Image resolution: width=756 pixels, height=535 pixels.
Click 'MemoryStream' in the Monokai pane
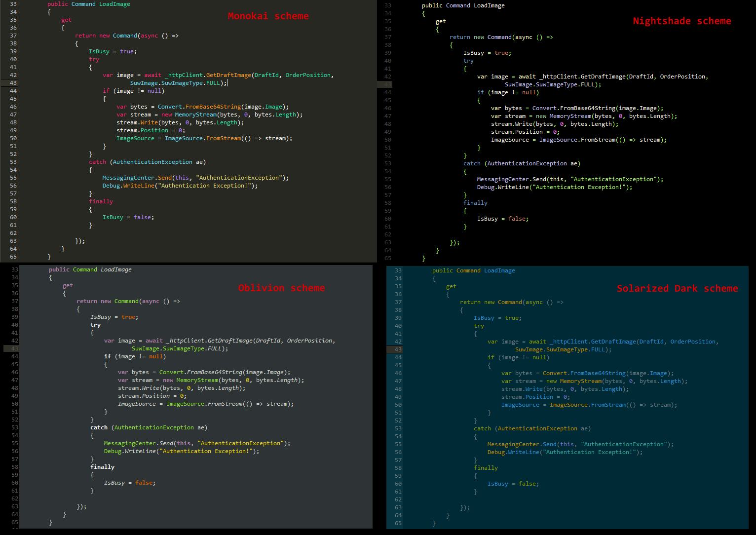click(196, 115)
